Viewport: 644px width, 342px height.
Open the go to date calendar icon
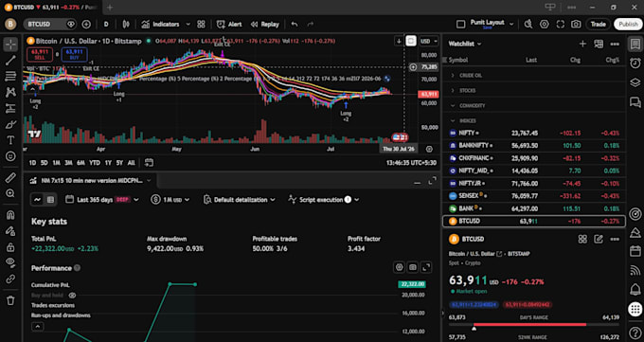[149, 163]
